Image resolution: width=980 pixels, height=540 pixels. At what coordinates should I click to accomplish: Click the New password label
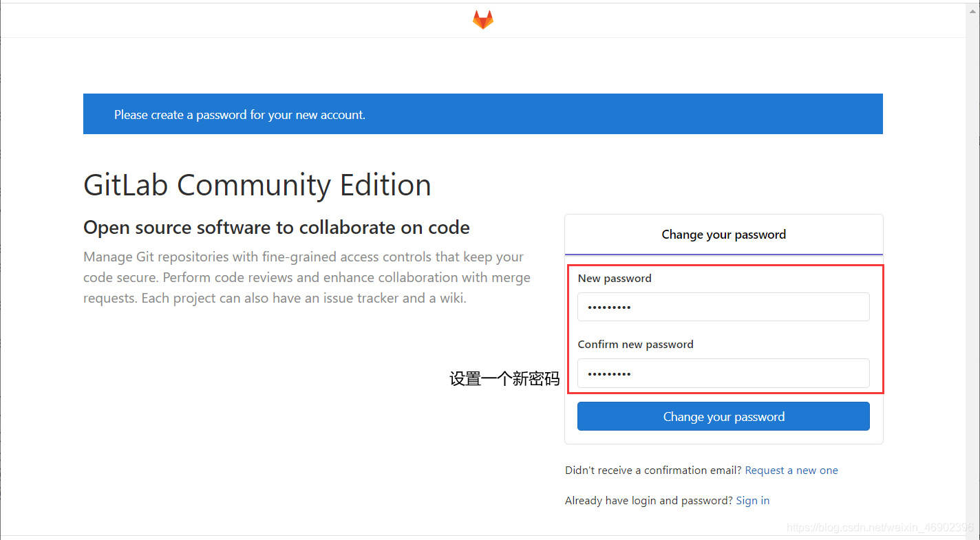pos(615,279)
